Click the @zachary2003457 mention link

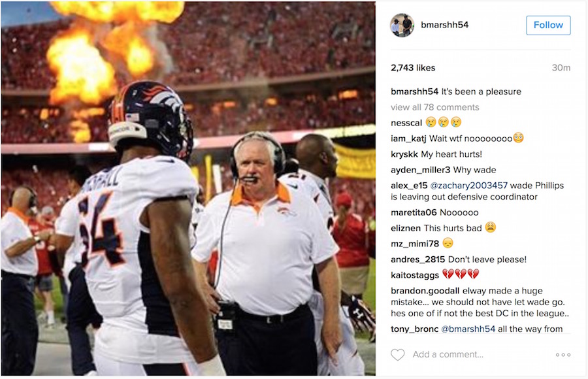(x=468, y=186)
